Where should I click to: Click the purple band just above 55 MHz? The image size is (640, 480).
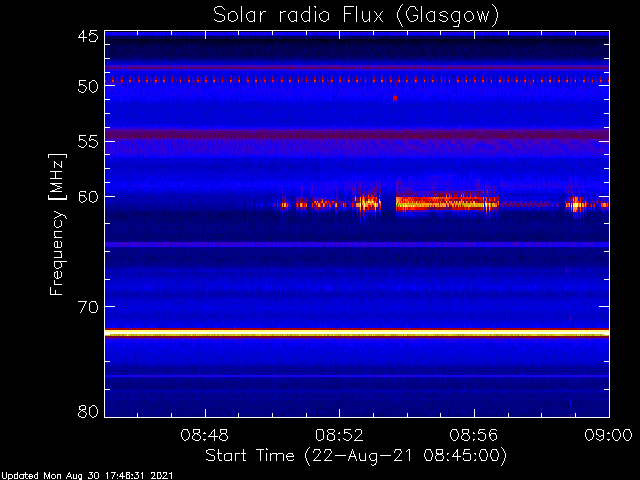tap(357, 134)
